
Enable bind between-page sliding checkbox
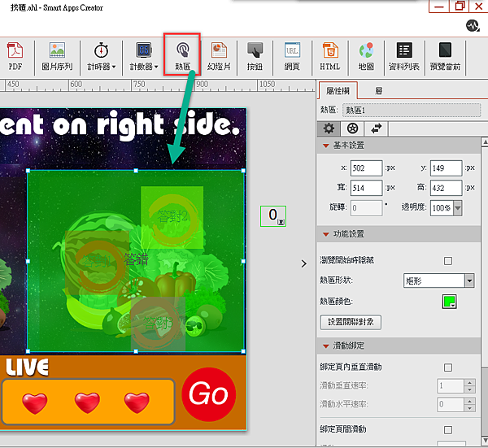click(448, 430)
